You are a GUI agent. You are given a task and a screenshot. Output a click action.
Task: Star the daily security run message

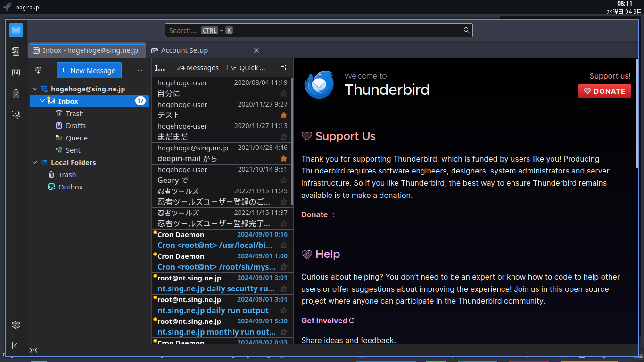point(284,288)
